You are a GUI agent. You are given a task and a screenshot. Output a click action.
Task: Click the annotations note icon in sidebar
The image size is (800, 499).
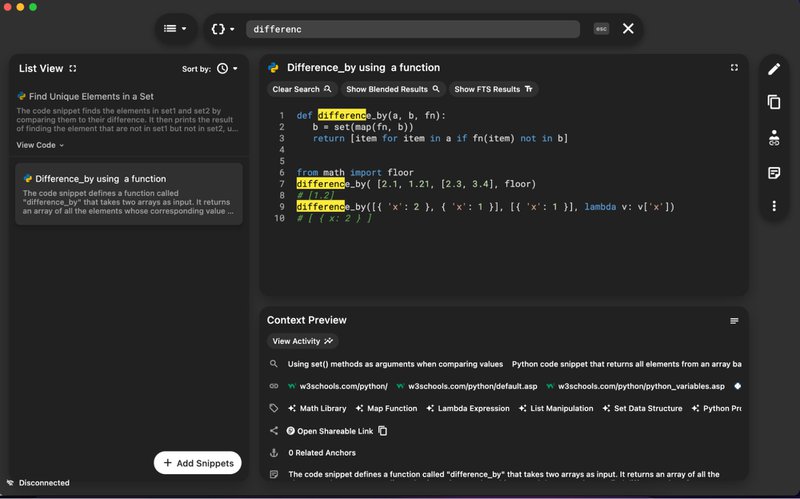[x=773, y=172]
